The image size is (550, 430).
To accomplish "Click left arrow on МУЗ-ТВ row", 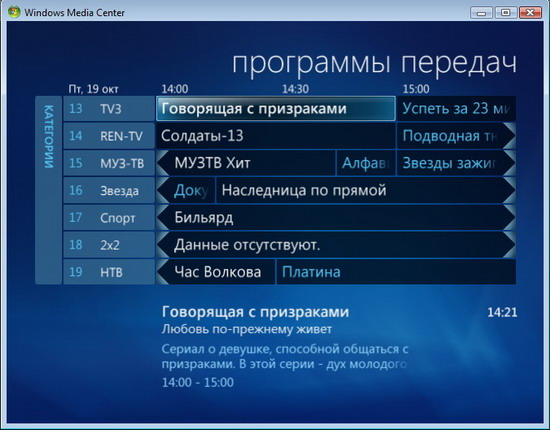I will coord(163,163).
